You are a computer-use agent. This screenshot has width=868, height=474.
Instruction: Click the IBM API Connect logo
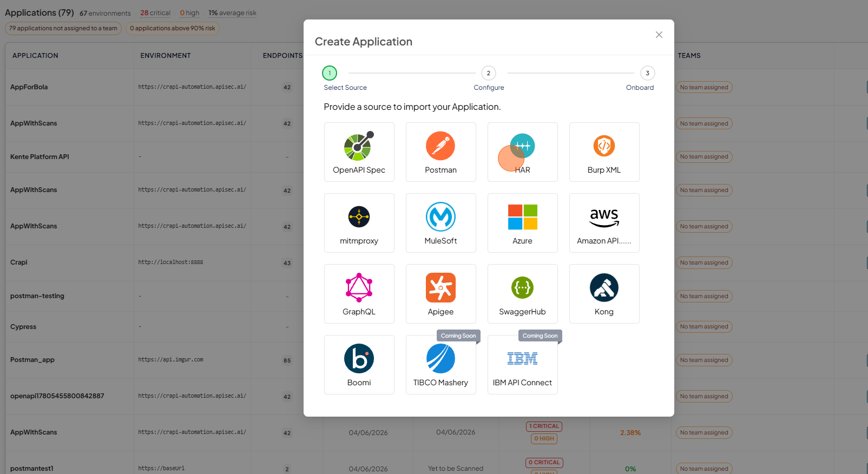[522, 358]
